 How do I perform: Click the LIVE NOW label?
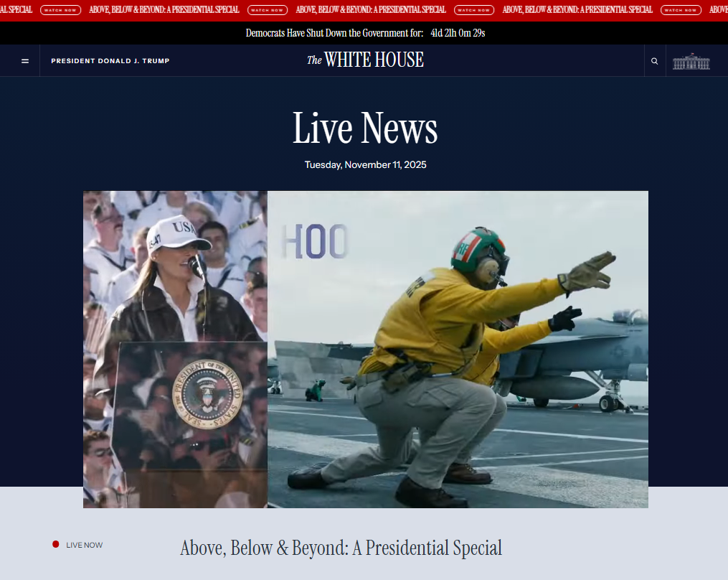click(x=84, y=545)
